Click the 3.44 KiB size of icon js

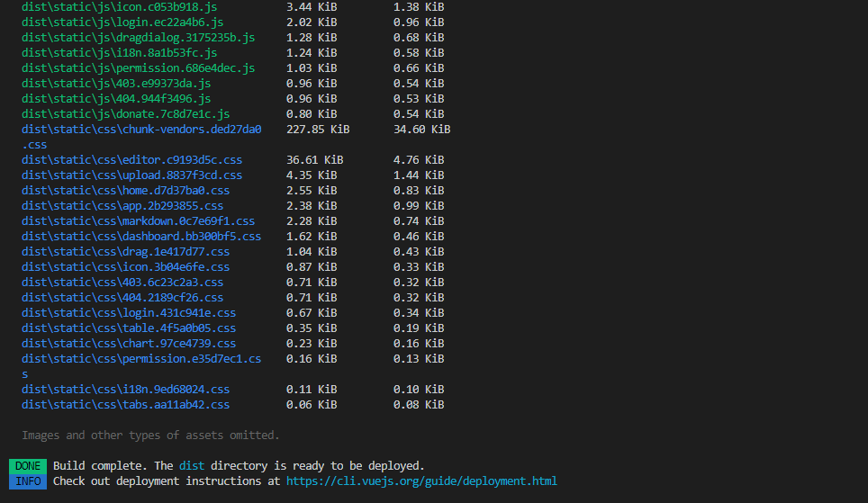[x=312, y=7]
